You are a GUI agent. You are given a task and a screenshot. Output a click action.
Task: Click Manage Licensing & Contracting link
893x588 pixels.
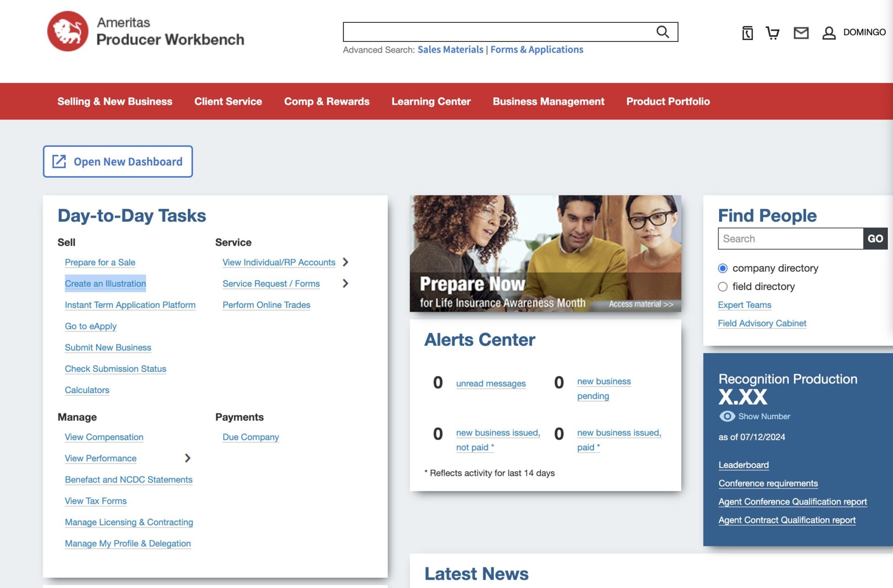(129, 522)
